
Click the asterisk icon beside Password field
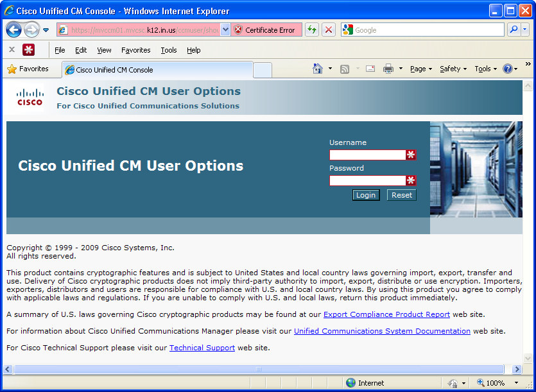point(411,180)
